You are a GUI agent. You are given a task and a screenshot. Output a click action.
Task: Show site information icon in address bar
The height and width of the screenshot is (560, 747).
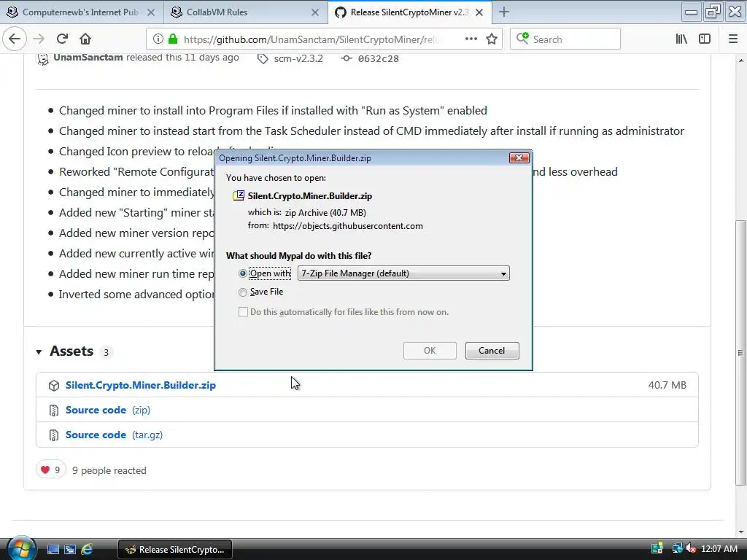(x=158, y=39)
